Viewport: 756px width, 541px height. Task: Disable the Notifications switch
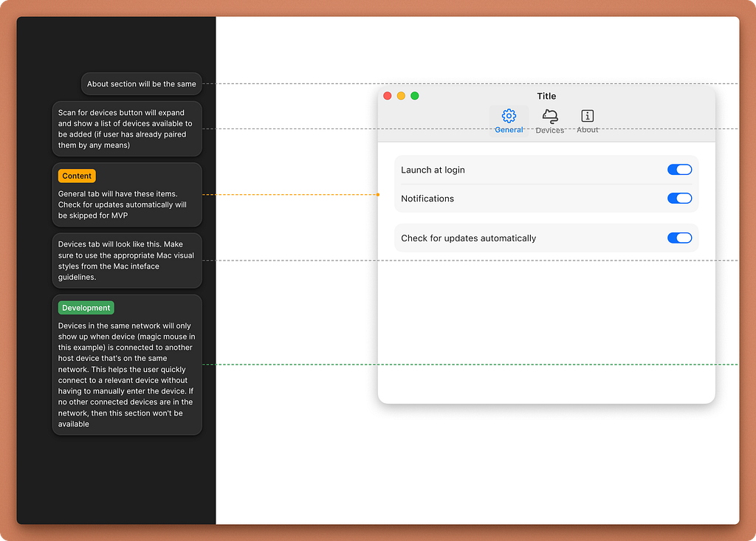(x=679, y=198)
